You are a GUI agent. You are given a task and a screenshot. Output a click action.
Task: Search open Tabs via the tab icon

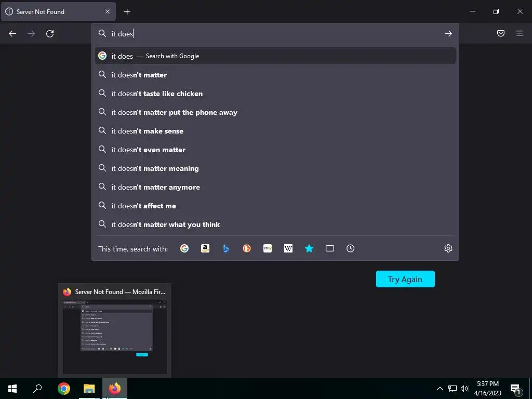tap(330, 248)
